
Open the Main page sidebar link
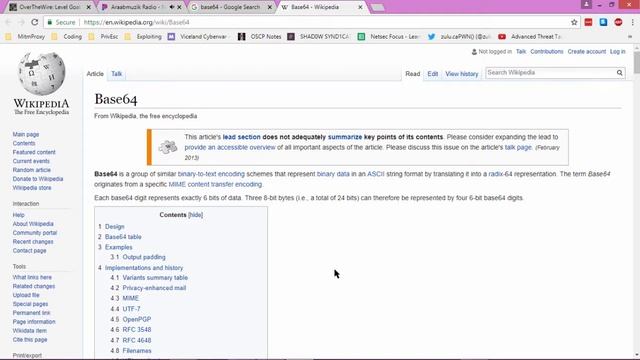(26, 134)
